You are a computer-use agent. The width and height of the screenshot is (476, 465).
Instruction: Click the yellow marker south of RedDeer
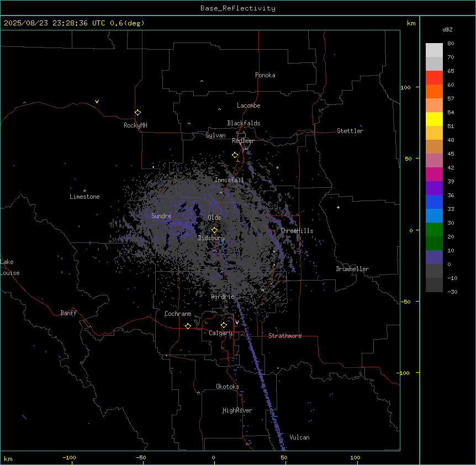point(235,155)
